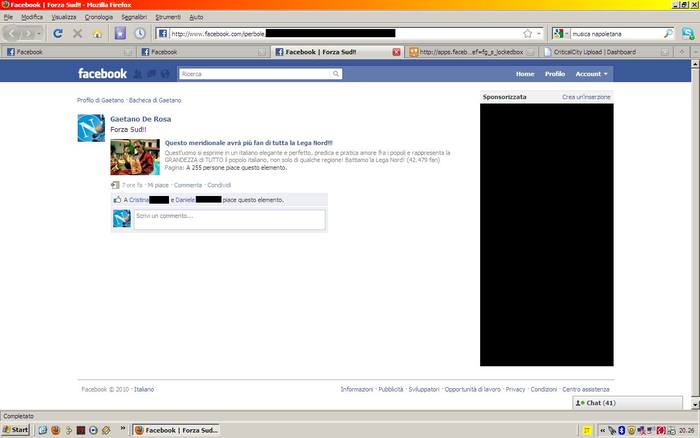The image size is (700, 438).
Task: Click the forward arrow navigation button
Action: point(28,33)
